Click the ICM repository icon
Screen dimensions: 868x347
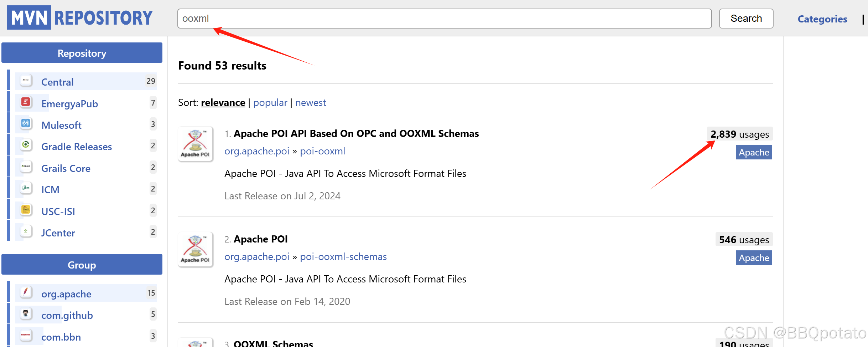[x=26, y=188]
